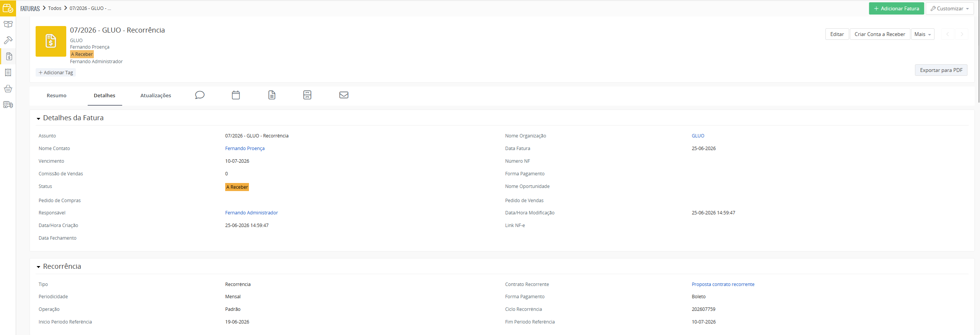Image resolution: width=980 pixels, height=335 pixels.
Task: Open the calendar activities tab icon
Action: (x=236, y=95)
